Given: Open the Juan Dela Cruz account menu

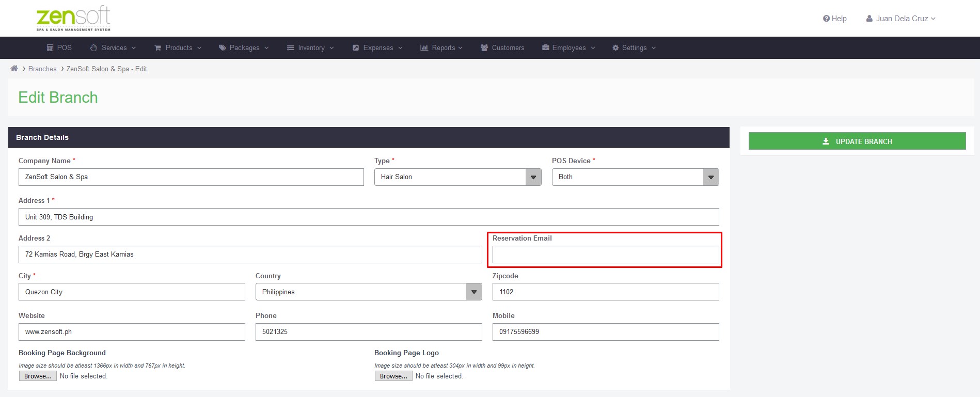Looking at the screenshot, I should (901, 19).
